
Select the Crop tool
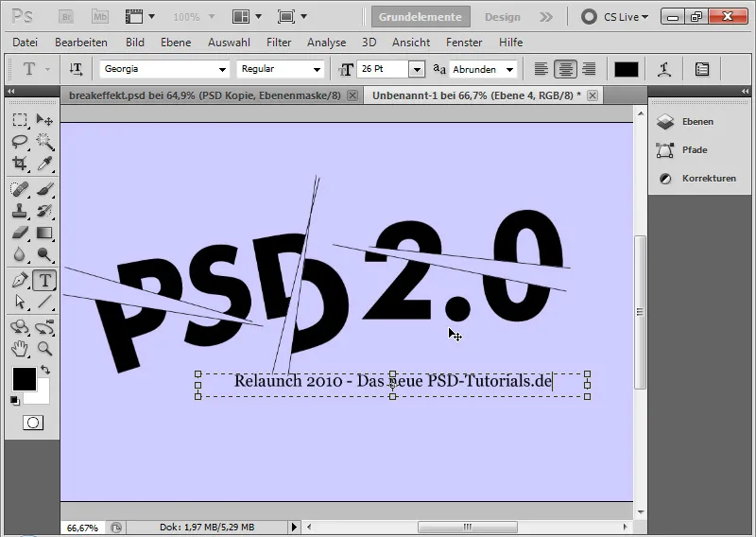[x=20, y=163]
